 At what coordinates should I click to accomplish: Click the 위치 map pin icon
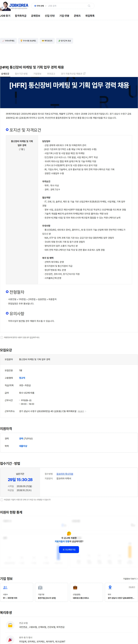click(x=110, y=588)
